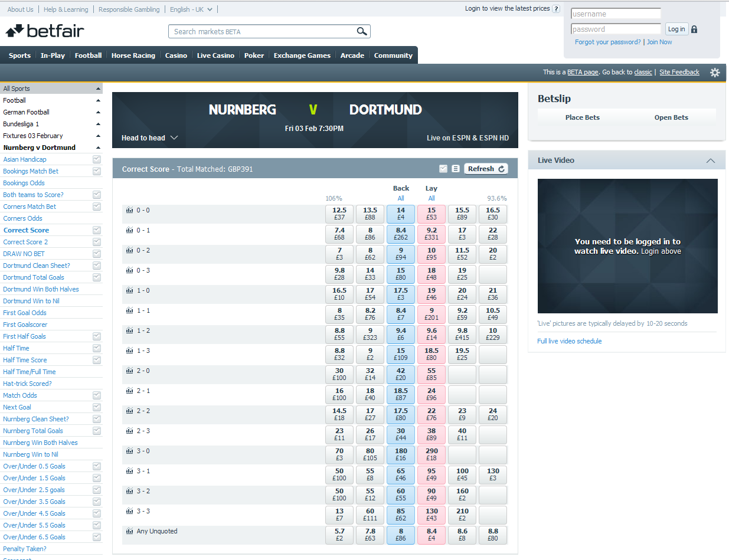Open the price graph for 1 - 1
Image resolution: width=729 pixels, height=560 pixels.
[129, 310]
